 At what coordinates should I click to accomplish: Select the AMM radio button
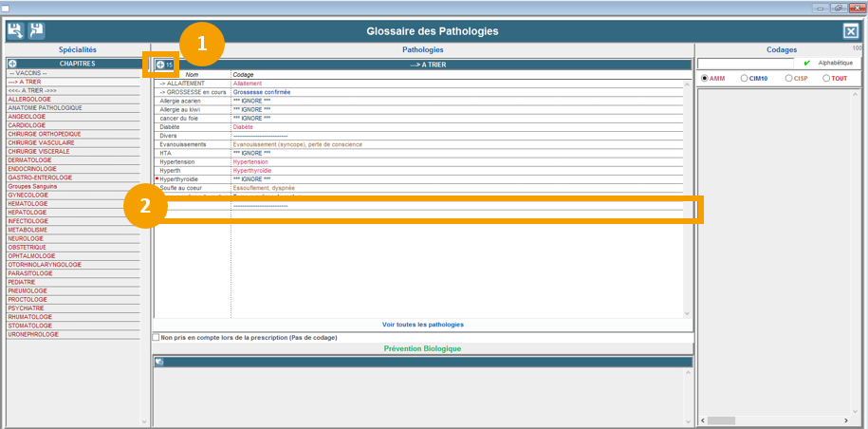point(705,79)
